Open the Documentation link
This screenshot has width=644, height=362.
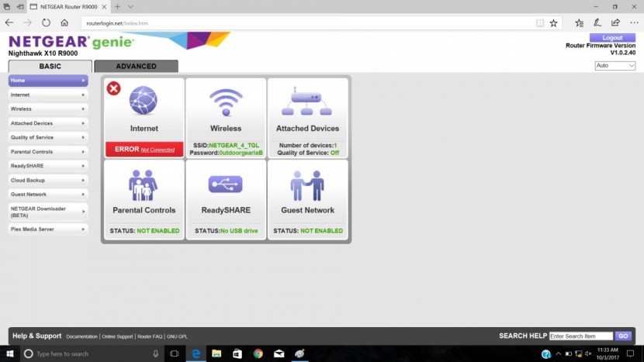tap(81, 336)
